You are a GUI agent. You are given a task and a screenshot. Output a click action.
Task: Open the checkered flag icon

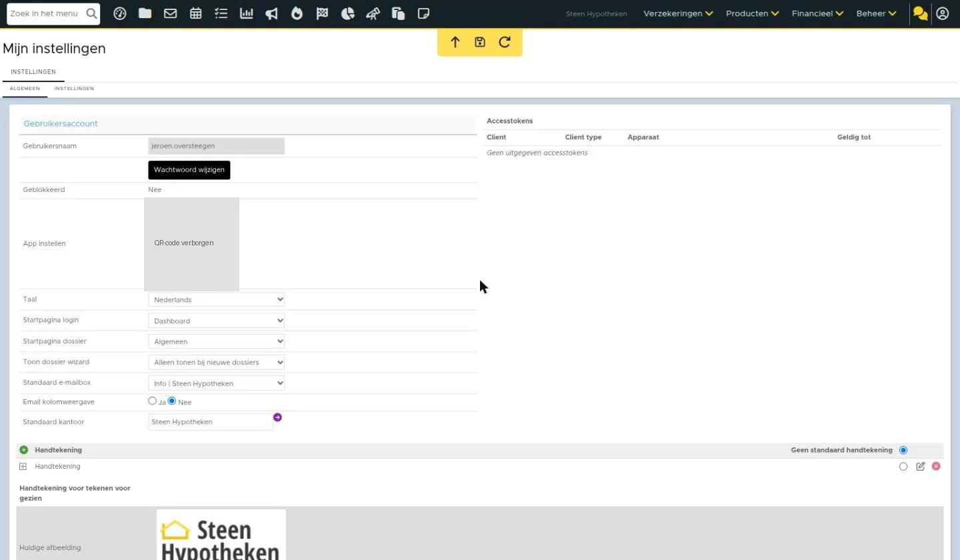click(x=323, y=13)
